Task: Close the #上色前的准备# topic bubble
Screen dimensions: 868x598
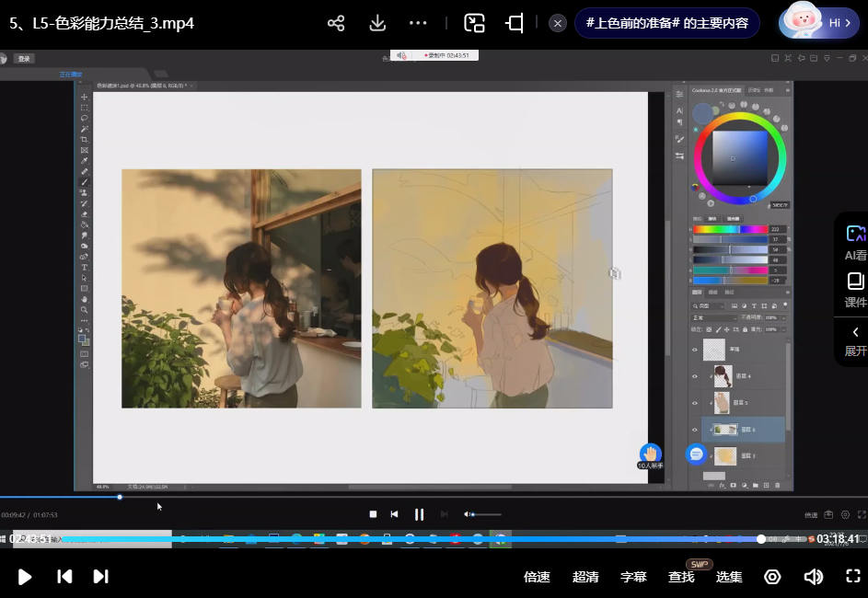Action: (x=557, y=23)
